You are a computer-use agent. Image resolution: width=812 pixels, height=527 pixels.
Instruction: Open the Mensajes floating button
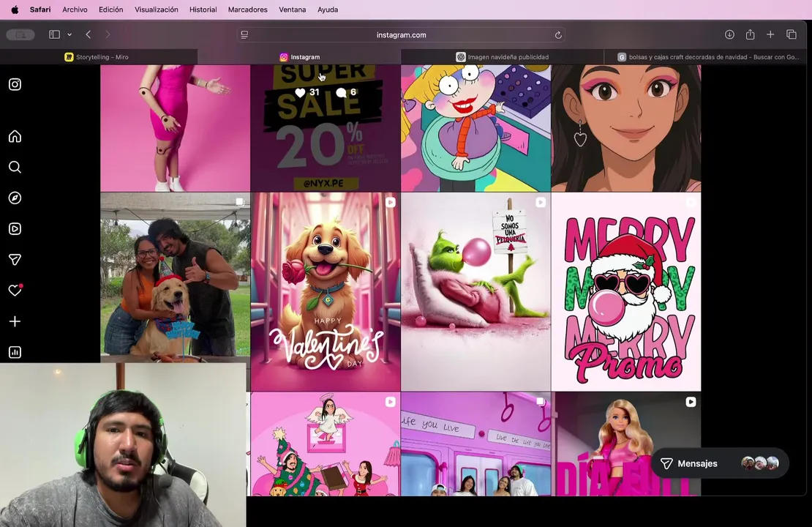(720, 463)
